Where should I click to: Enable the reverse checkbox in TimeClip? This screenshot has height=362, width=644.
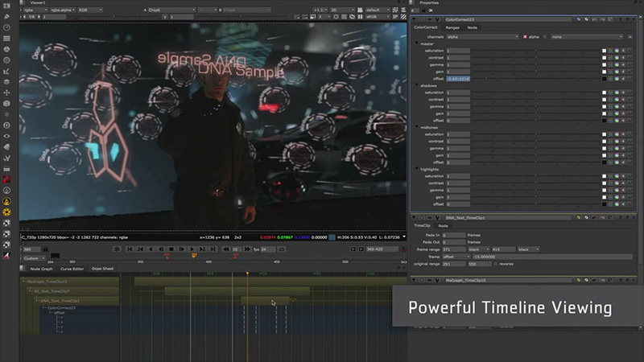pyautogui.click(x=495, y=264)
